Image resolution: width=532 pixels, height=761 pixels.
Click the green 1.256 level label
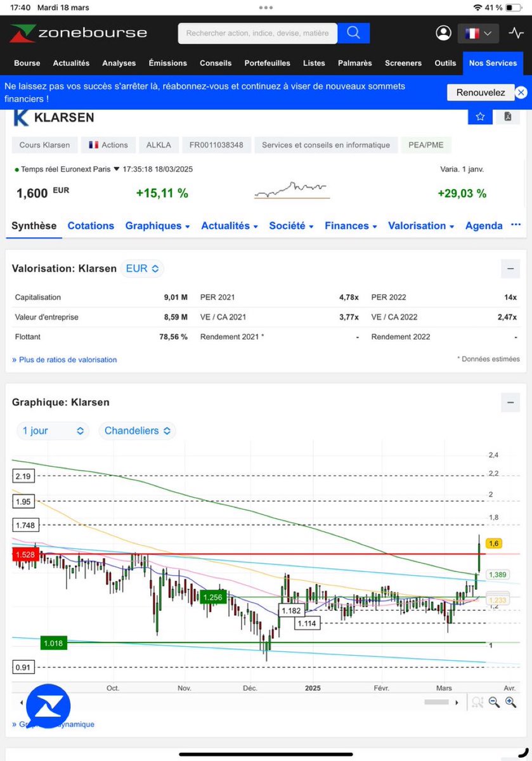pyautogui.click(x=212, y=597)
